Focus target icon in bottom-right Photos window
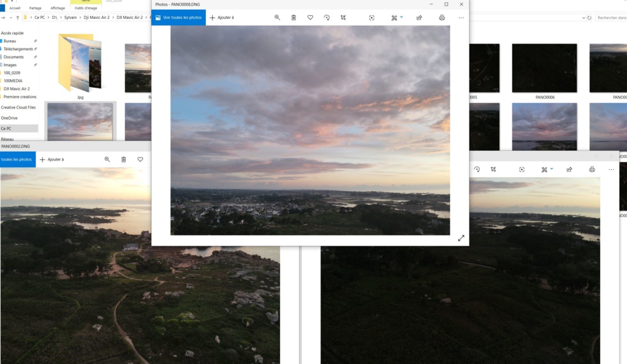Viewport: 627px width, 364px height. coord(522,170)
